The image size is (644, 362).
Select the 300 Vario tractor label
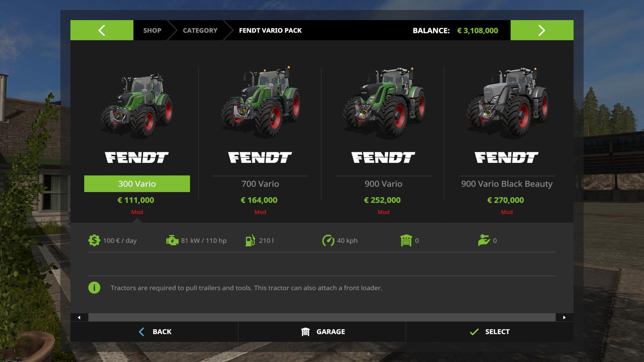coord(137,184)
